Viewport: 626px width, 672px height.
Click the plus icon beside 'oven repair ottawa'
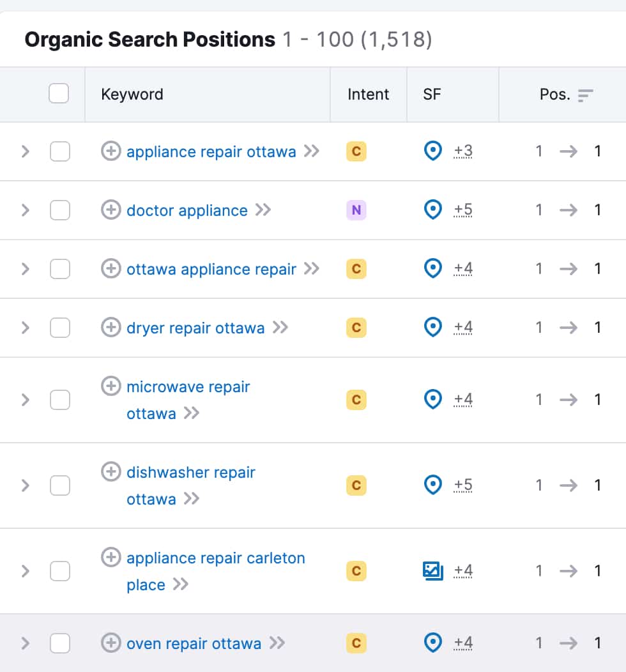(x=111, y=643)
